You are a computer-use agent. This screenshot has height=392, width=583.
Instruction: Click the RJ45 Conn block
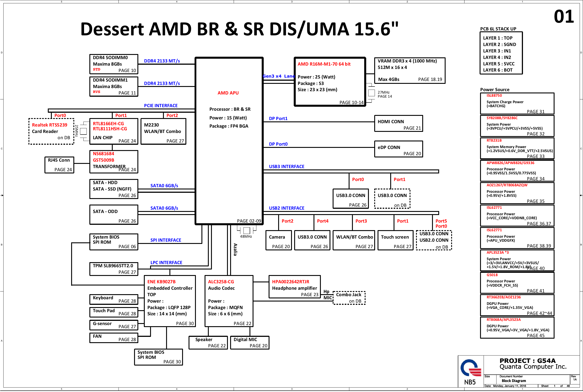click(59, 165)
